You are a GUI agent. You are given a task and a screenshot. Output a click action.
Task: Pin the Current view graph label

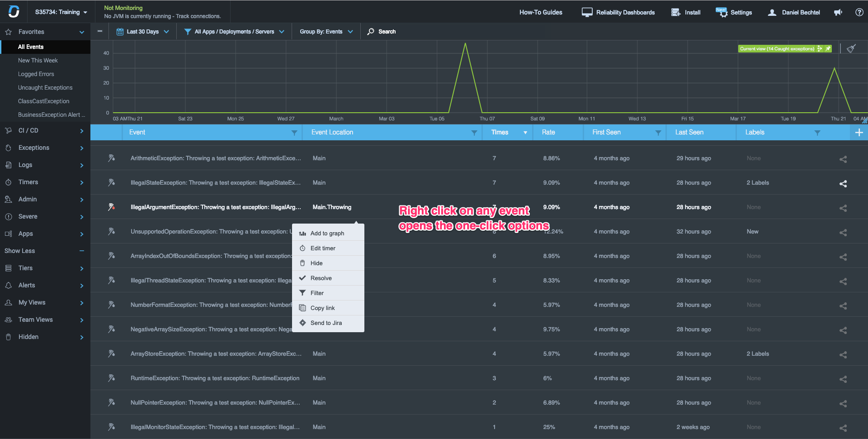coord(828,48)
